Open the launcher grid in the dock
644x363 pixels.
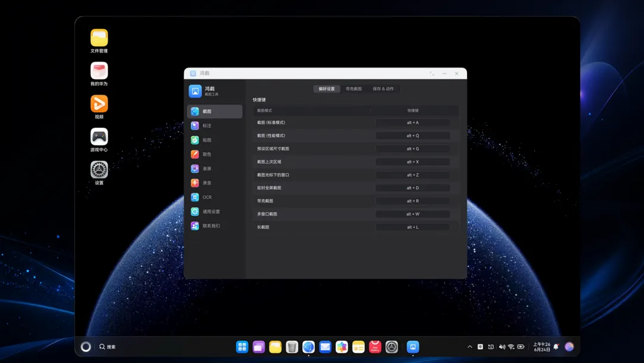point(242,347)
